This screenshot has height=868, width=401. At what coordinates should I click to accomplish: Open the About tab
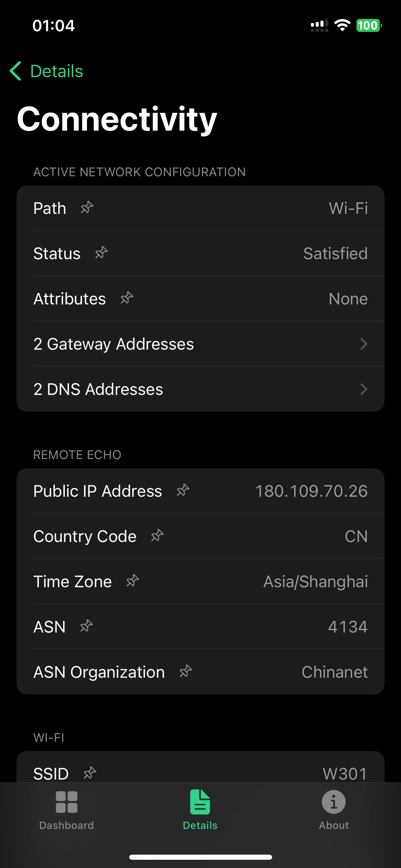334,810
